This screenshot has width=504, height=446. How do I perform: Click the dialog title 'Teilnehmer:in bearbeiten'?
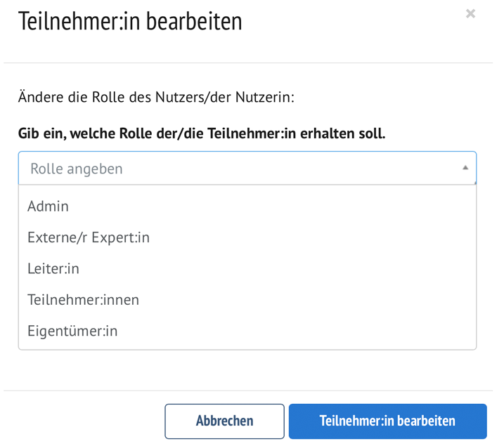[x=130, y=21]
